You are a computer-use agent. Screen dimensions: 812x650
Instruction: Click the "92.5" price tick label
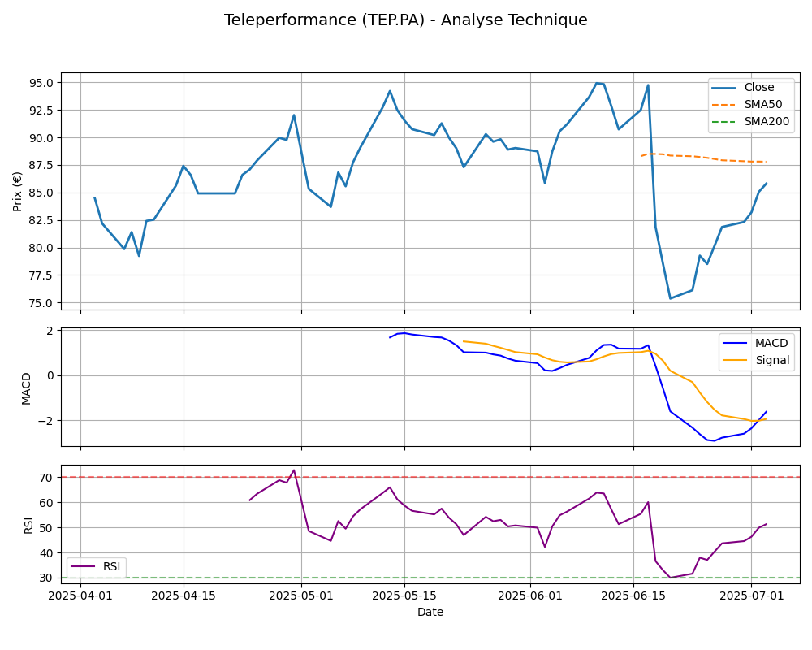click(x=42, y=110)
